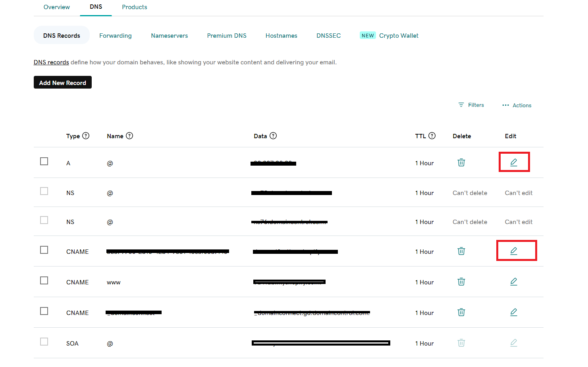Go to the Products tab
Screen dimensions: 588x367
pos(134,7)
